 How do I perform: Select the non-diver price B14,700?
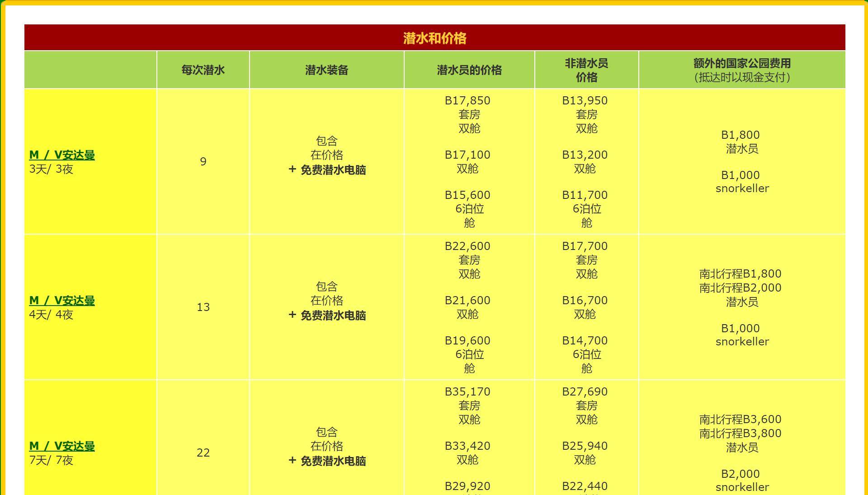tap(585, 340)
